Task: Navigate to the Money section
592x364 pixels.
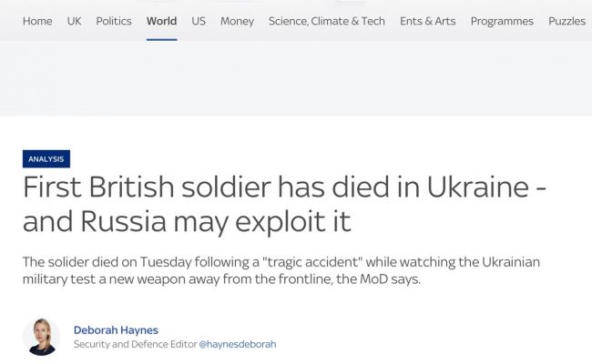Action: click(237, 21)
